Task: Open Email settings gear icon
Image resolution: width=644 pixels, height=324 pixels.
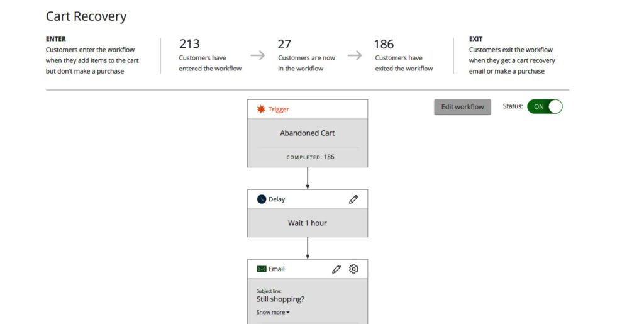Action: tap(353, 269)
